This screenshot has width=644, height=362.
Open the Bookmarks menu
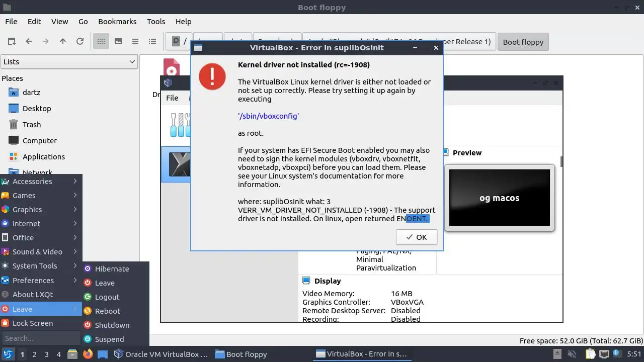coord(117,22)
